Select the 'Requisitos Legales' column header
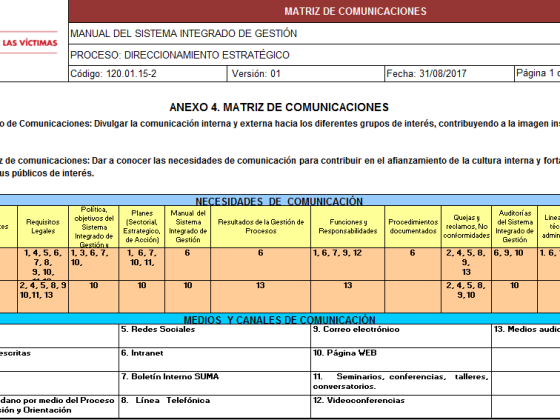The width and height of the screenshot is (560, 420). [43, 226]
